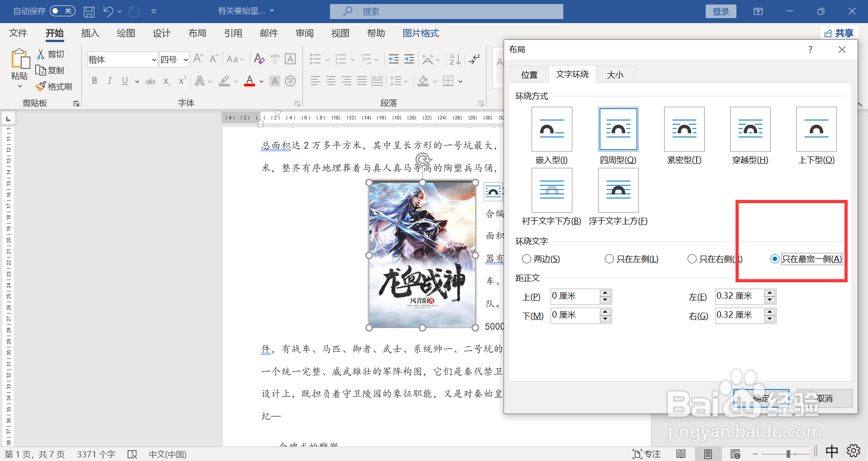Viewport: 868px width, 461px height.
Task: Click the Format Painter brush
Action: 41,86
